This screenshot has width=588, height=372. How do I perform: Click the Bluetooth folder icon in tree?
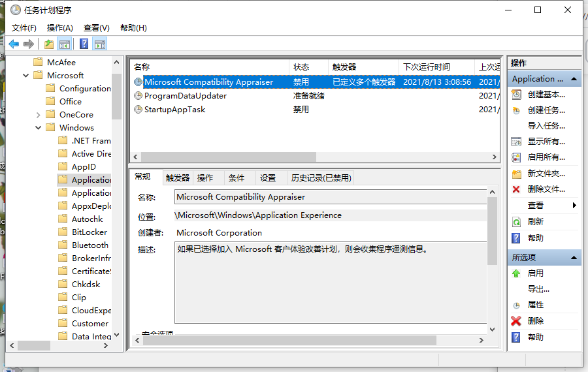pos(63,245)
